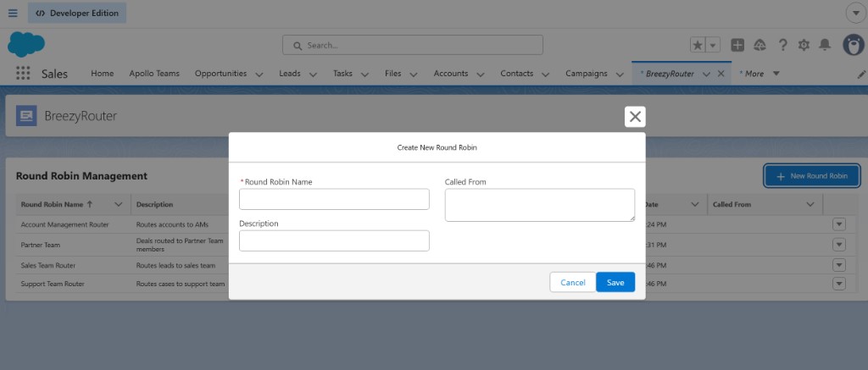
Task: Open the Tasks tab
Action: (x=342, y=74)
